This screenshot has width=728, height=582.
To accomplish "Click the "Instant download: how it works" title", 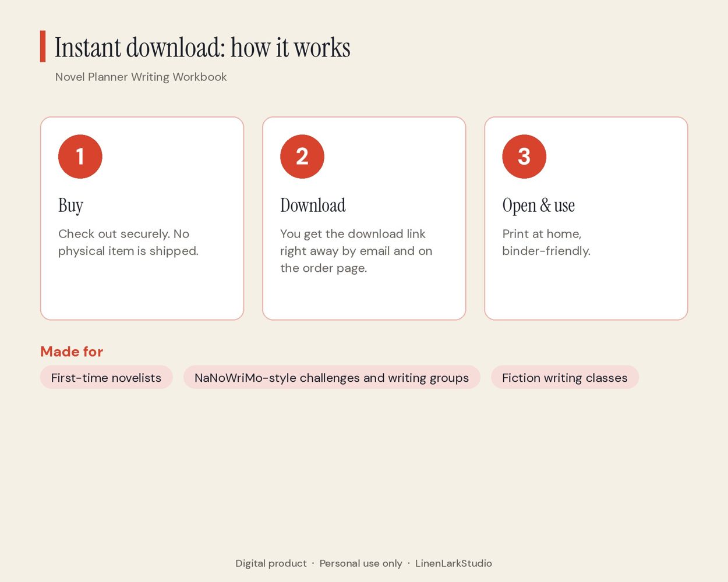I will 203,47.
